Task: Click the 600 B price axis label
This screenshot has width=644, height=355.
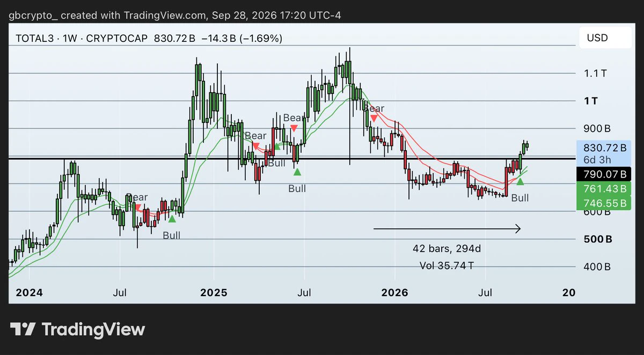Action: click(x=597, y=212)
